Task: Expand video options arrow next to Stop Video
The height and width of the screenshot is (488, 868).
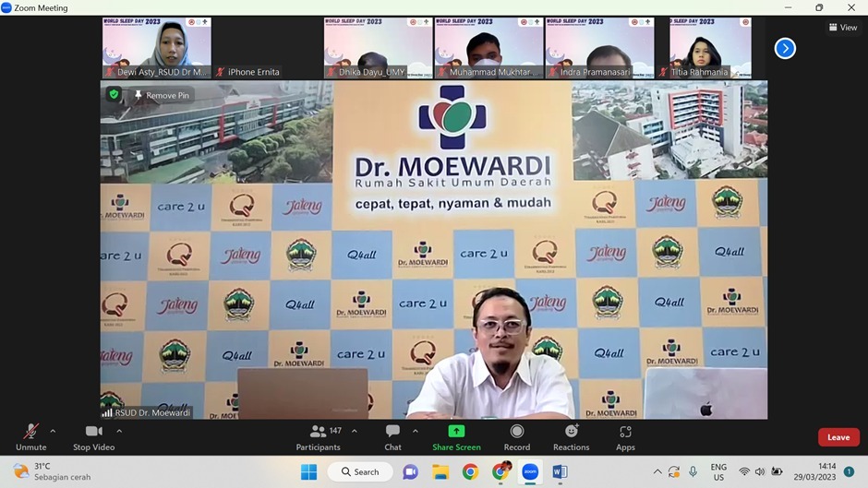Action: pyautogui.click(x=119, y=431)
